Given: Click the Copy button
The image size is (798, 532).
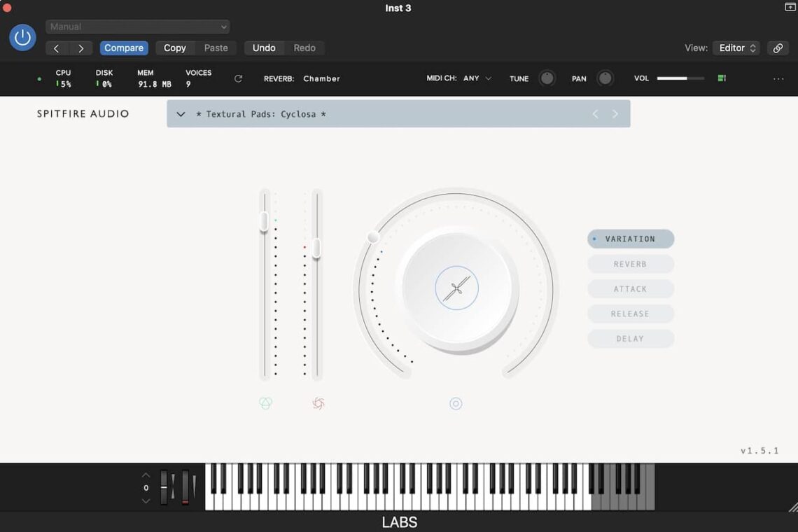Looking at the screenshot, I should [x=175, y=48].
